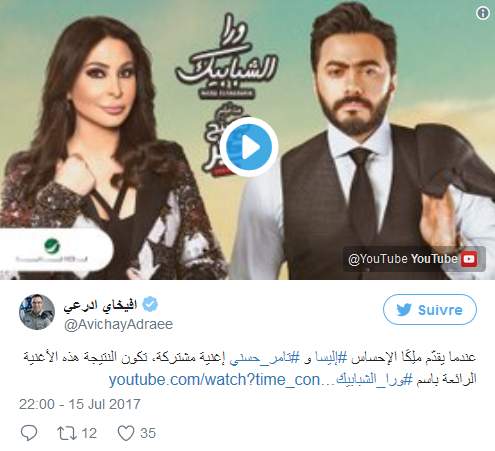Viewport: 495px width, 451px height.
Task: Open Avichay Adraee's profile avatar
Action: (x=37, y=312)
